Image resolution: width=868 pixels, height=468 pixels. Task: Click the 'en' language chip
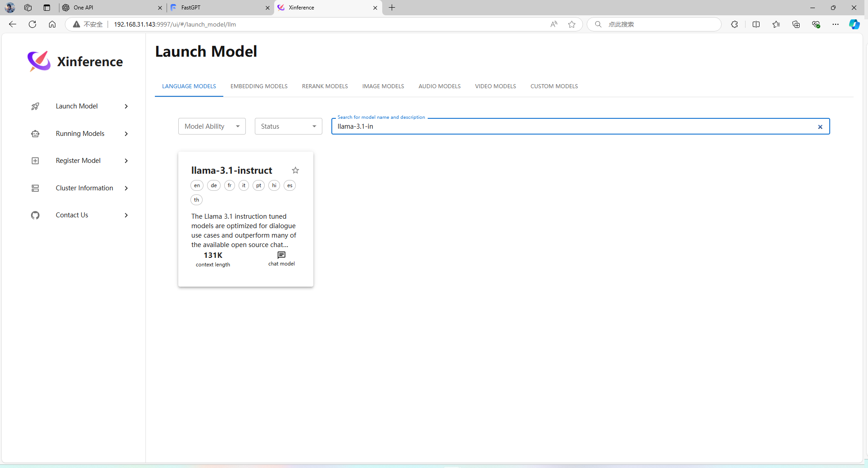[x=197, y=185]
